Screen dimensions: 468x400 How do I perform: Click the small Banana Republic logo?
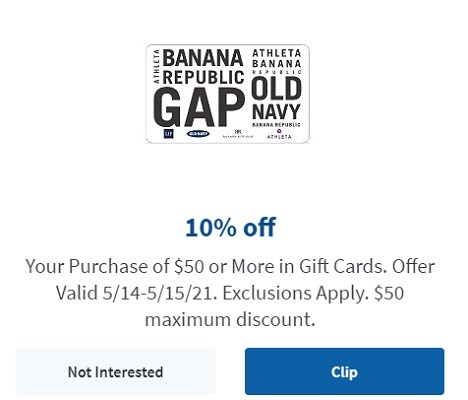238,134
